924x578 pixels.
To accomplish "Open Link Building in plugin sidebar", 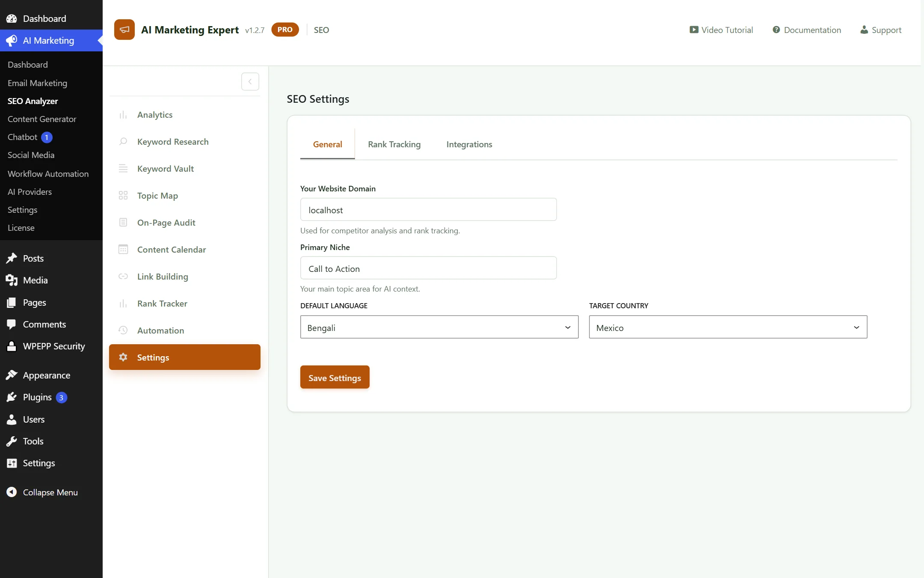I will [x=185, y=277].
